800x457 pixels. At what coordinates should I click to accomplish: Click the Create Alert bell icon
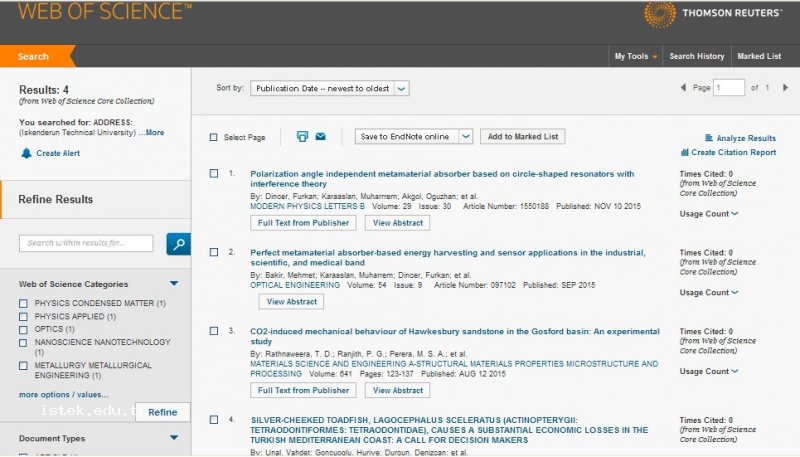26,153
